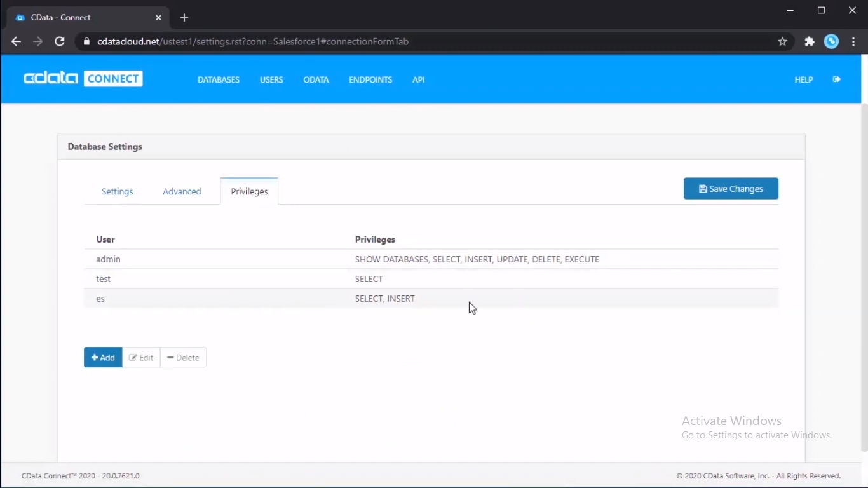Open the DATABASES menu
Viewport: 868px width, 488px height.
(x=219, y=79)
